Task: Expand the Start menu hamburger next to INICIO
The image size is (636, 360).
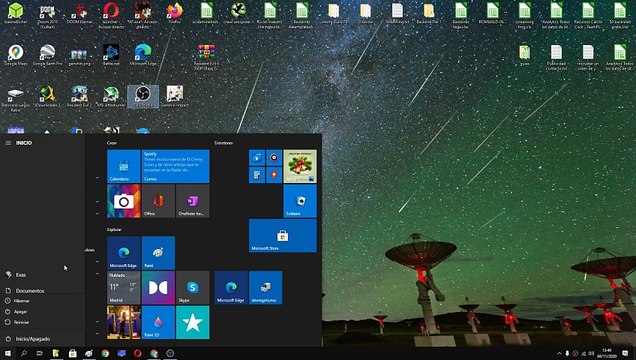Action: coord(8,143)
